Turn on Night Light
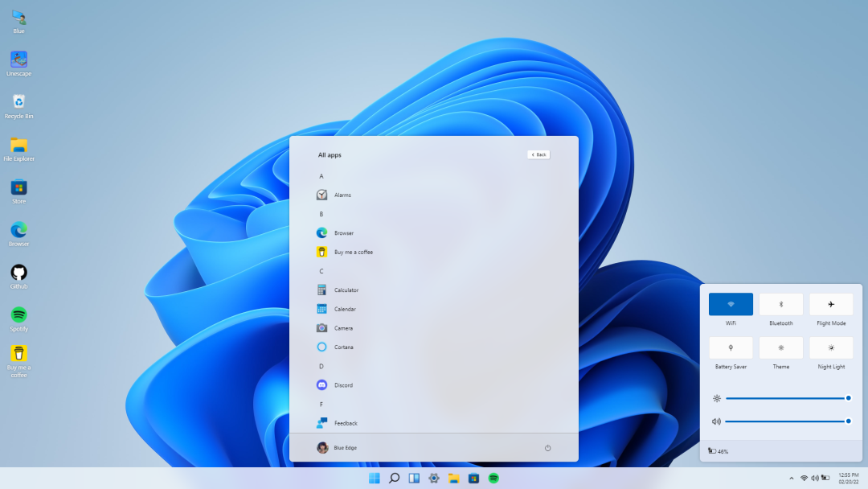 (x=830, y=347)
